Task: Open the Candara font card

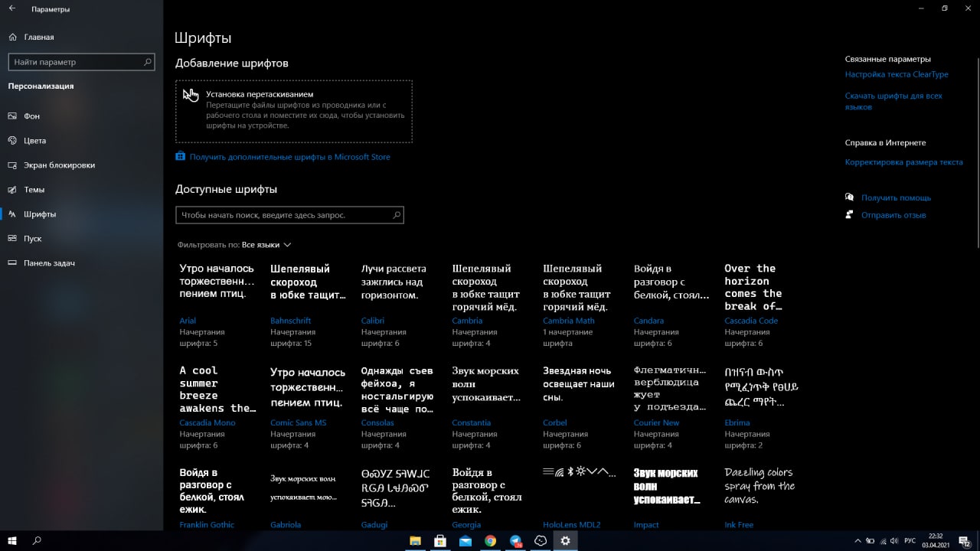Action: tap(671, 305)
